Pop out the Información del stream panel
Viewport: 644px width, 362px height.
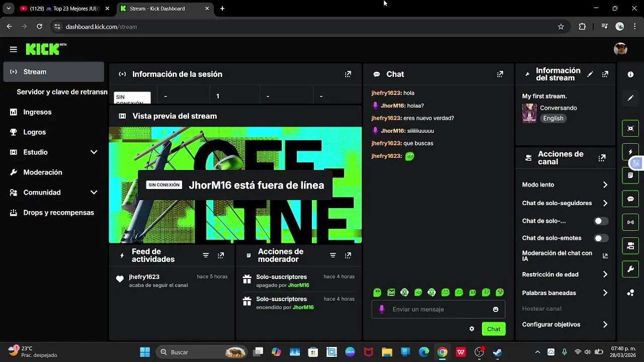click(605, 74)
